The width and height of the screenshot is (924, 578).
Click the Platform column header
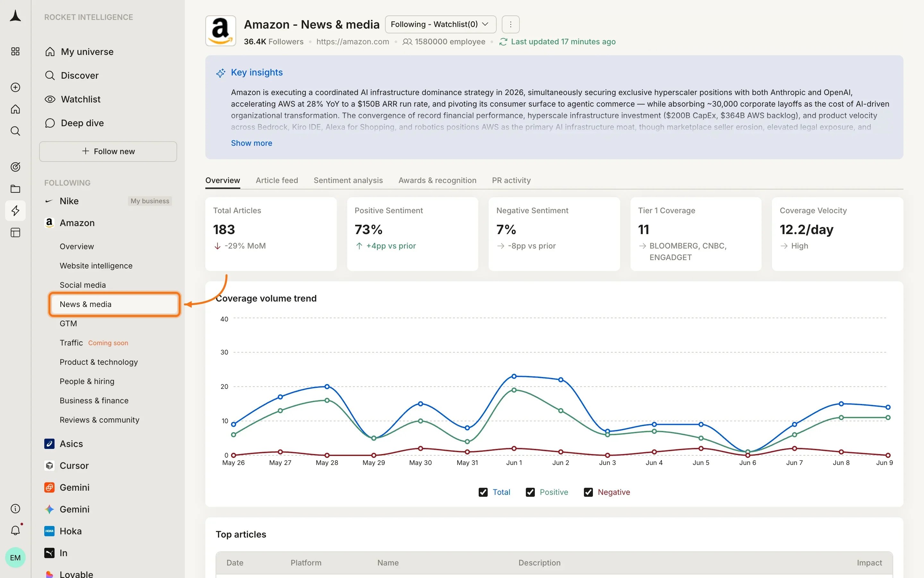click(x=306, y=563)
